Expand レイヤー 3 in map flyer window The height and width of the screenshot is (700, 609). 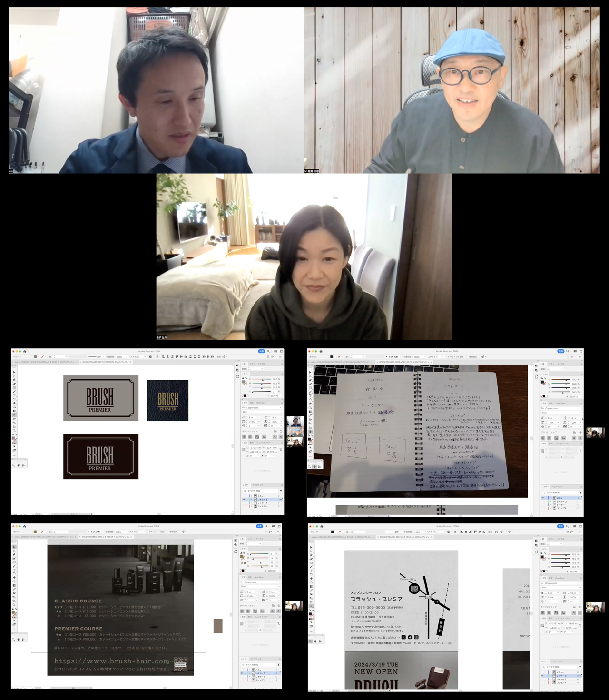click(x=550, y=676)
